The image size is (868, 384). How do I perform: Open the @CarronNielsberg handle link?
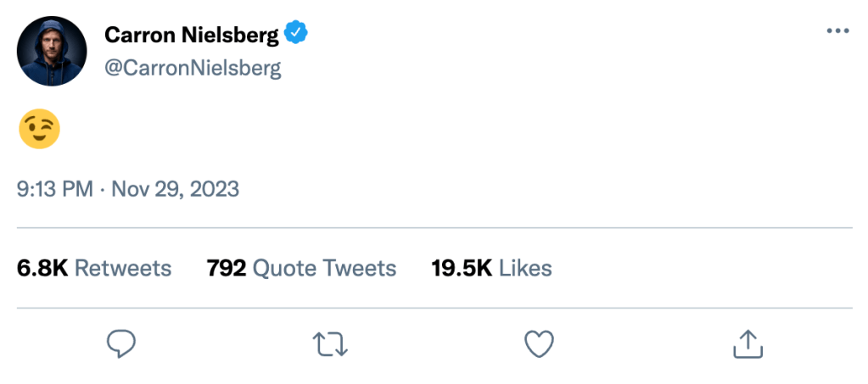click(x=193, y=69)
